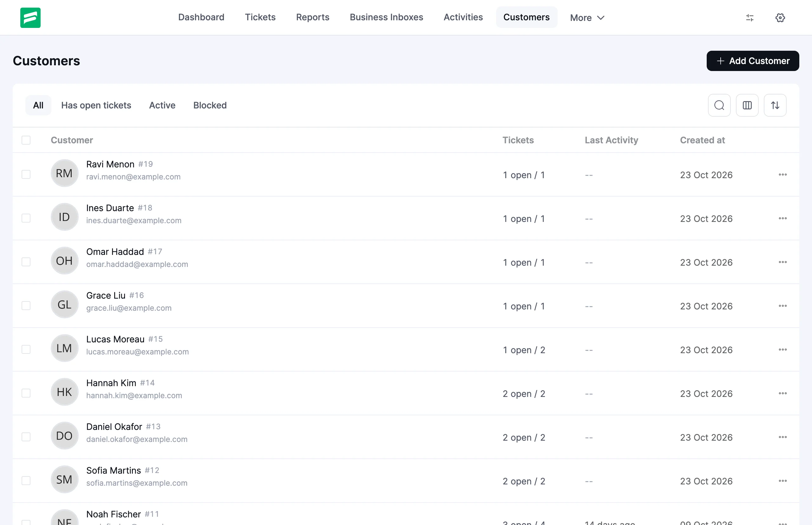Open the filter sliders icon in header

click(750, 17)
